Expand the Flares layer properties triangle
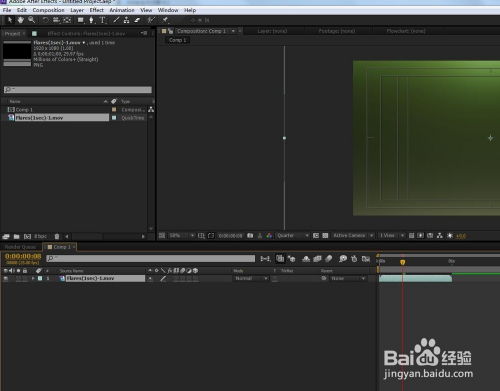The width and height of the screenshot is (500, 391). [x=33, y=278]
